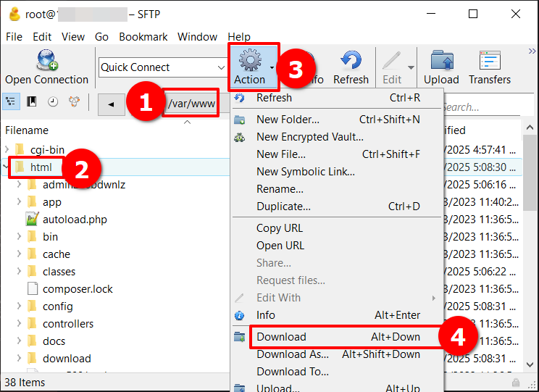Viewport: 539px width, 392px height.
Task: Click the New Encrypted Vault icon
Action: pos(240,137)
